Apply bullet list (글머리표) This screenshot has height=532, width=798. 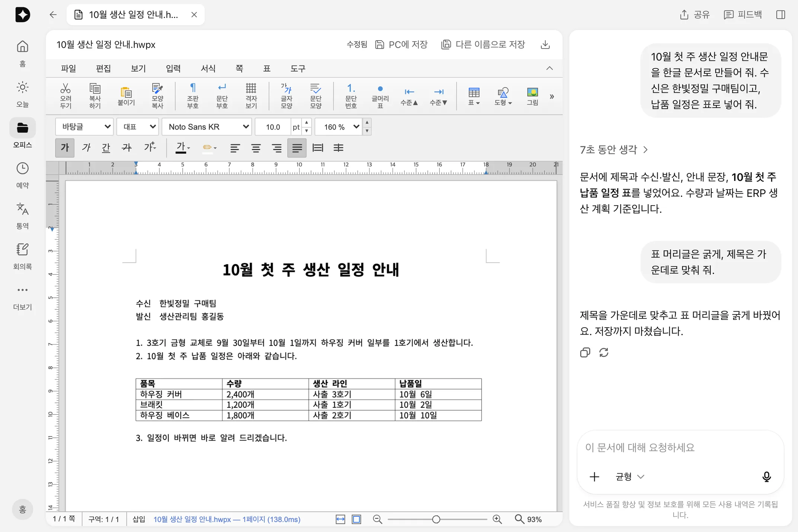tap(380, 96)
